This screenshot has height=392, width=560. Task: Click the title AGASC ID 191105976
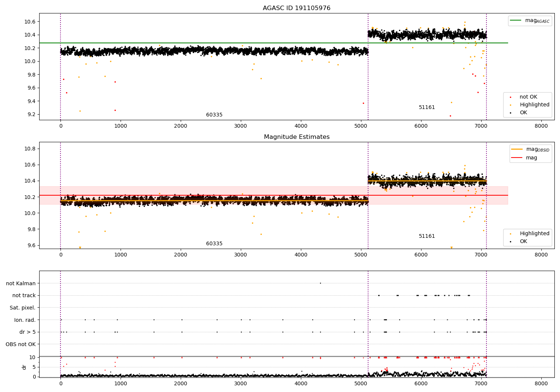pyautogui.click(x=296, y=8)
